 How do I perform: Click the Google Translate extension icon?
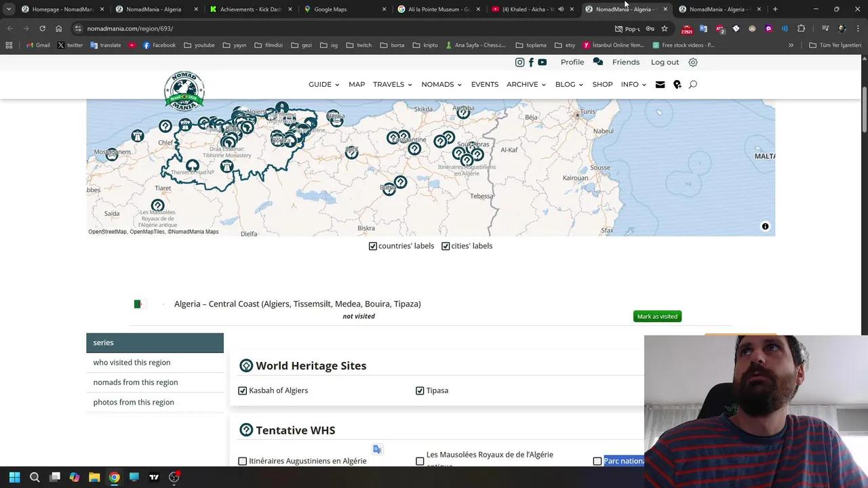(x=703, y=28)
